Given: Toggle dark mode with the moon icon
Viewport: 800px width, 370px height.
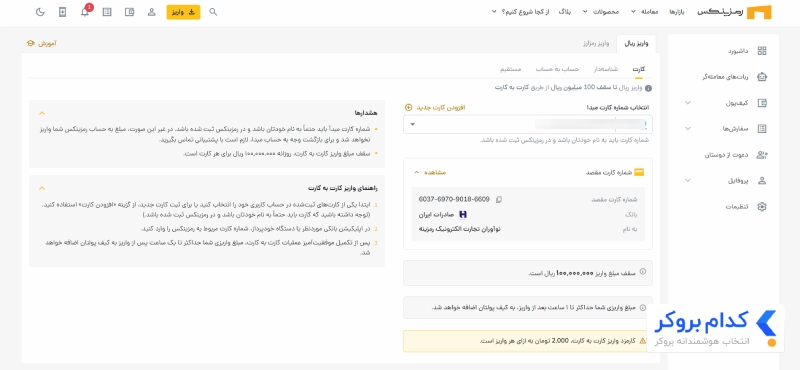Looking at the screenshot, I should 40,12.
